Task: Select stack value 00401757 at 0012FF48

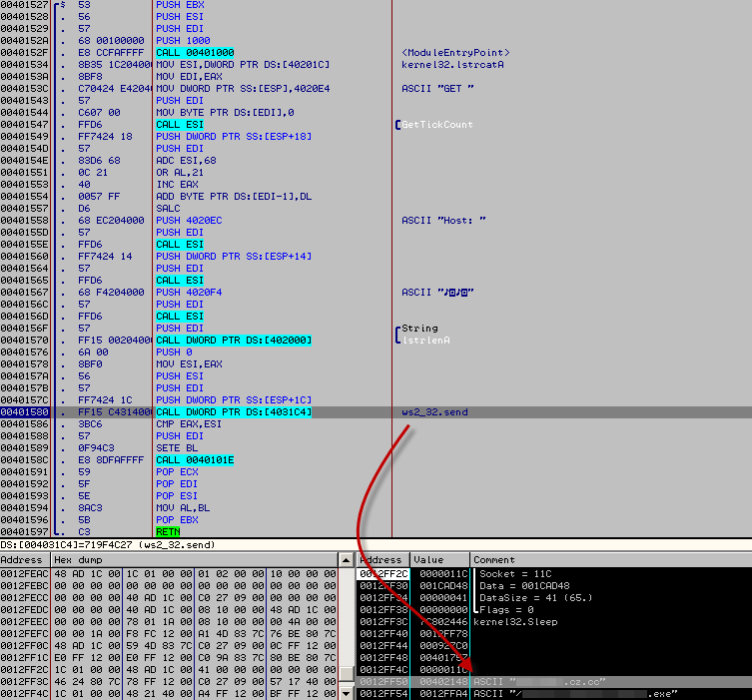Action: [443, 658]
